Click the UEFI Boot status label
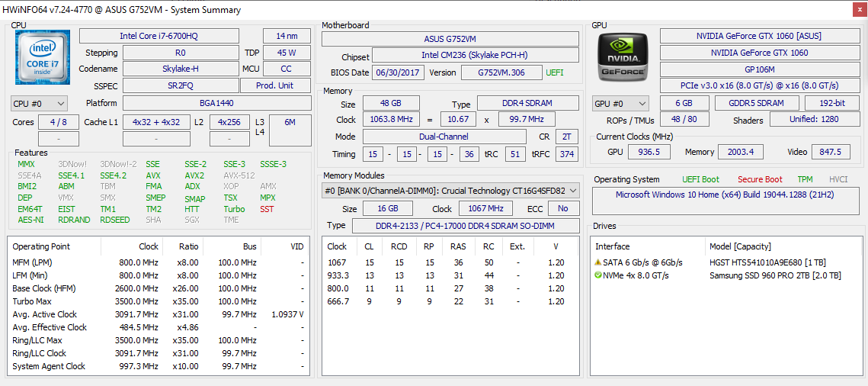The height and width of the screenshot is (386, 868). click(x=701, y=179)
